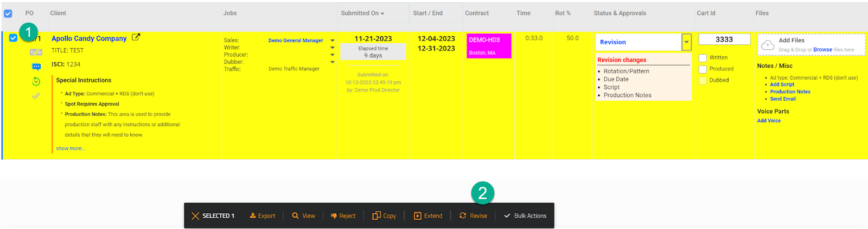This screenshot has height=229, width=868.
Task: Click the Contract column header
Action: 477,13
